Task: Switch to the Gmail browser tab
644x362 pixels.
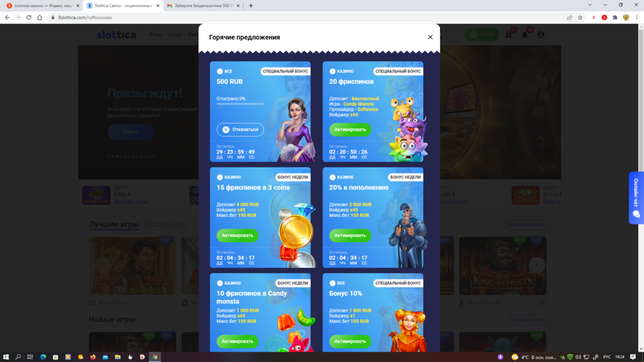Action: click(200, 6)
